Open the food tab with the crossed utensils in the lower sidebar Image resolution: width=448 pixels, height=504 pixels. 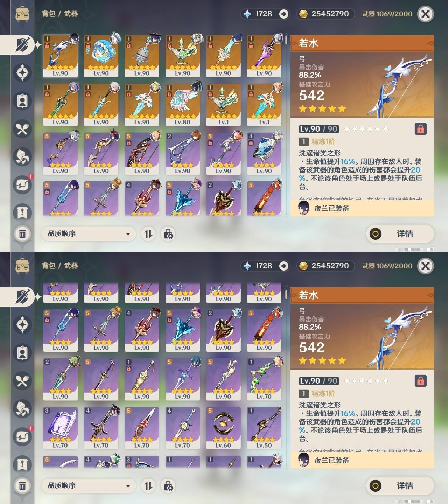(x=22, y=381)
